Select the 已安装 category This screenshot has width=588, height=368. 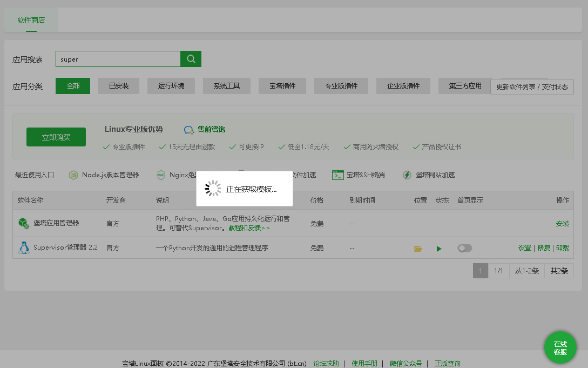(x=119, y=86)
